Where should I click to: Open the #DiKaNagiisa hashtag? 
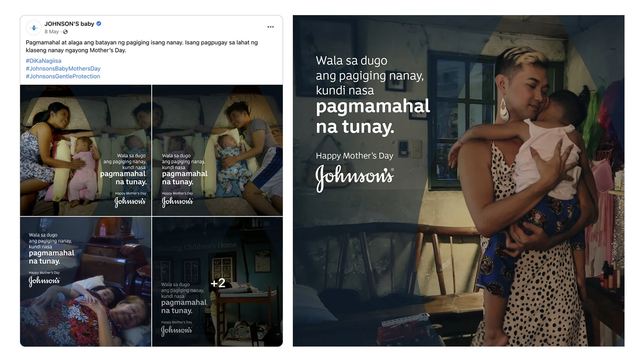(x=44, y=61)
